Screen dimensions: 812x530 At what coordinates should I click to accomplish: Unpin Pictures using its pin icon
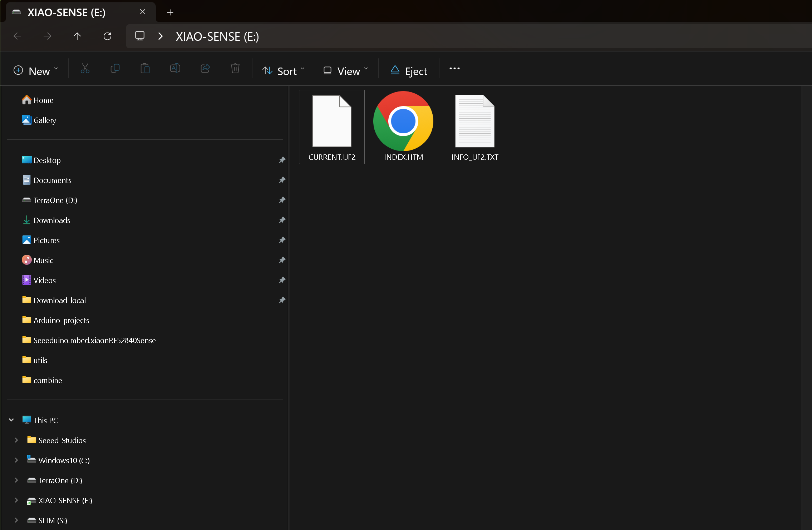point(282,240)
